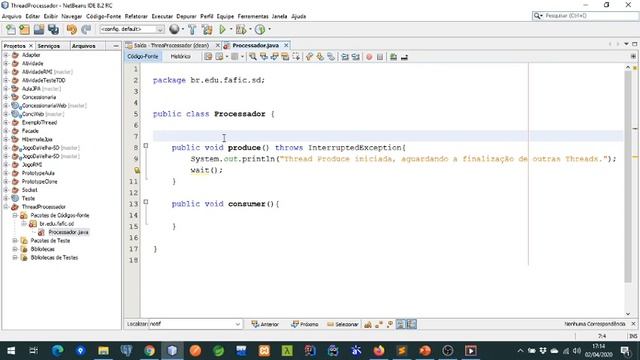This screenshot has width=640, height=360.
Task: Click the Selecionar find button
Action: click(x=342, y=324)
